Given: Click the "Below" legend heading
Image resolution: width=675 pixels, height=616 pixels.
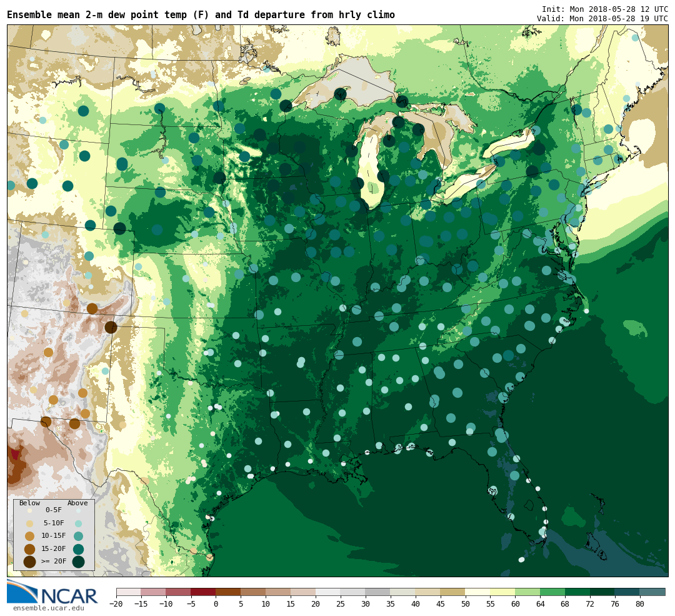Looking at the screenshot, I should coord(30,503).
